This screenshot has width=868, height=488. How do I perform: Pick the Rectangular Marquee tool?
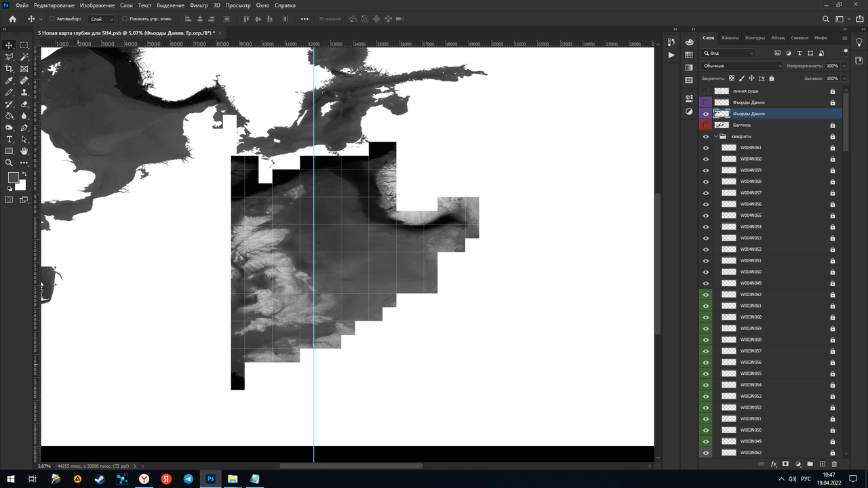pyautogui.click(x=24, y=45)
